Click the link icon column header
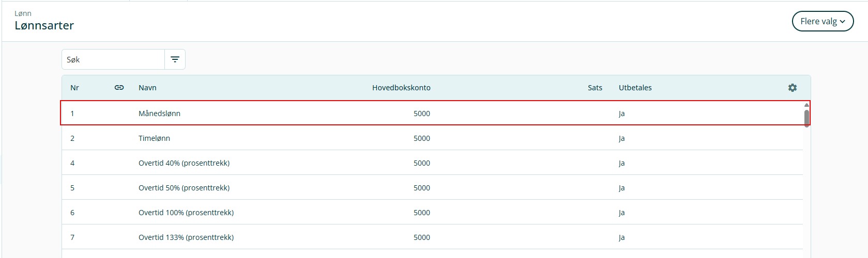 click(x=119, y=88)
